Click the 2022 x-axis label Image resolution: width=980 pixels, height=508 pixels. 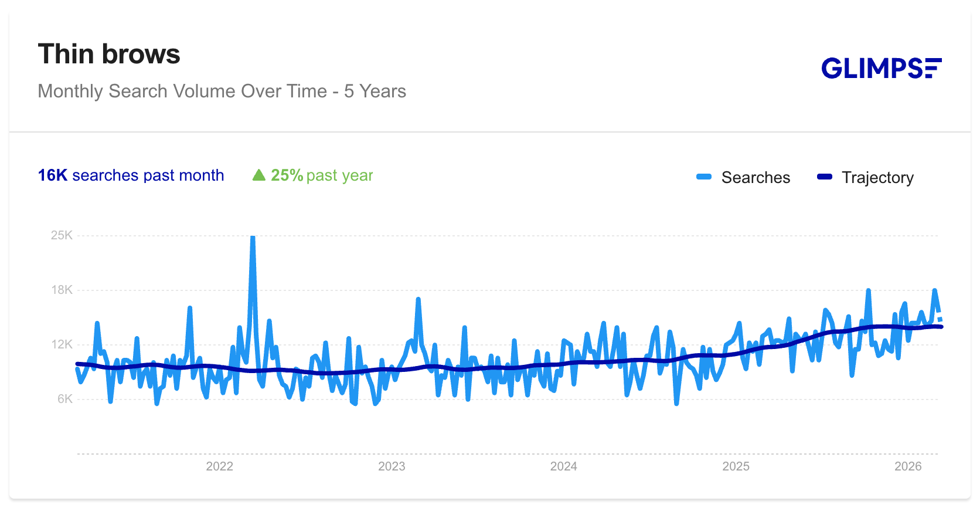(219, 466)
